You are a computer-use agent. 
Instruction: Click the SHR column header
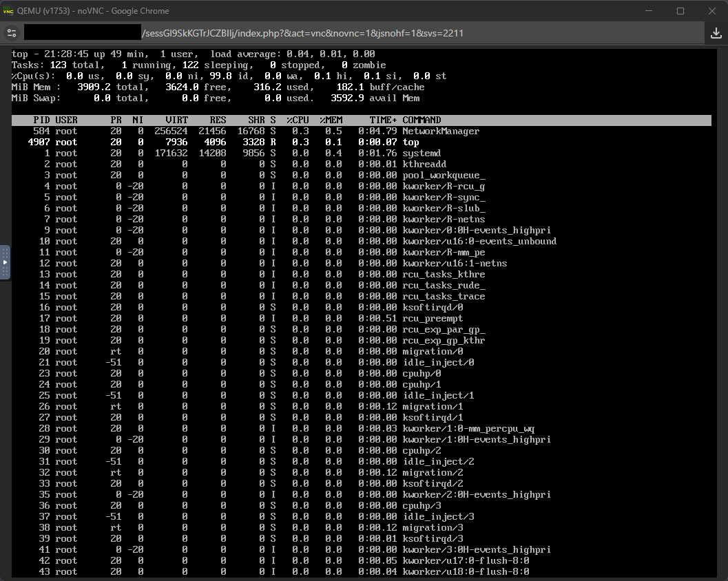[x=256, y=120]
